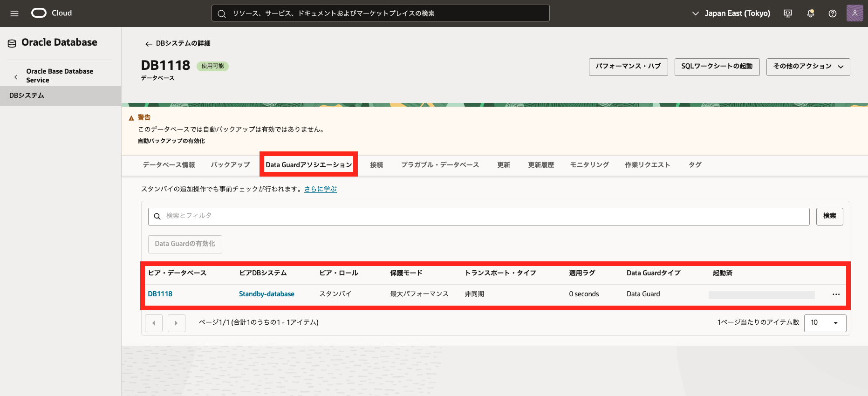868x396 pixels.
Task: Switch to the バックアップ tab
Action: [x=230, y=165]
